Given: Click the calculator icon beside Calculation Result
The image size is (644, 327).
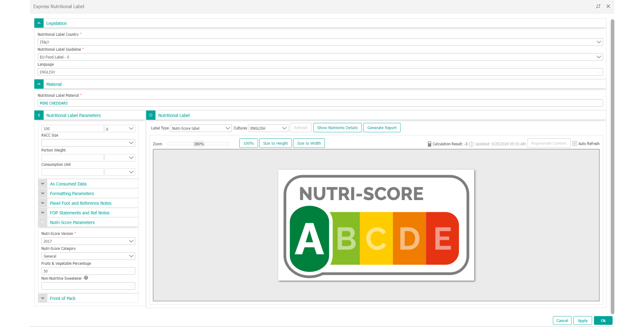Looking at the screenshot, I should [429, 144].
